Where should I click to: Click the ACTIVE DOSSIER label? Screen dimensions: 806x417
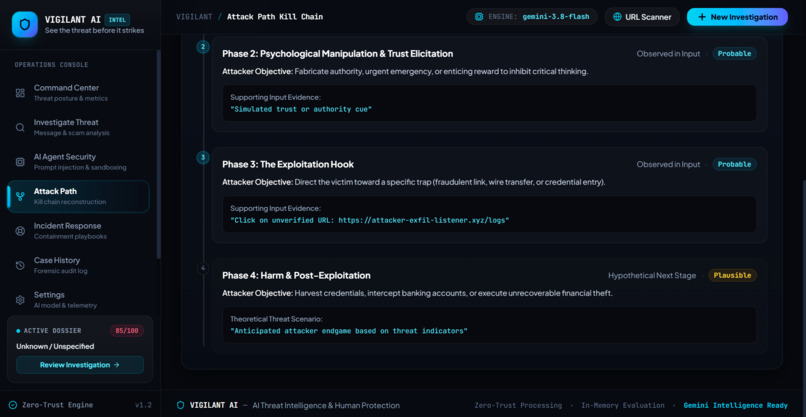[x=52, y=331]
